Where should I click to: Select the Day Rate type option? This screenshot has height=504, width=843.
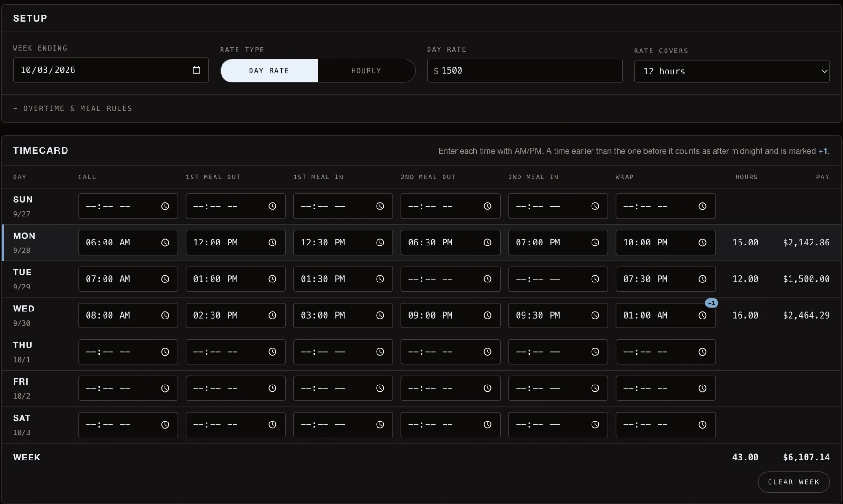pyautogui.click(x=269, y=71)
